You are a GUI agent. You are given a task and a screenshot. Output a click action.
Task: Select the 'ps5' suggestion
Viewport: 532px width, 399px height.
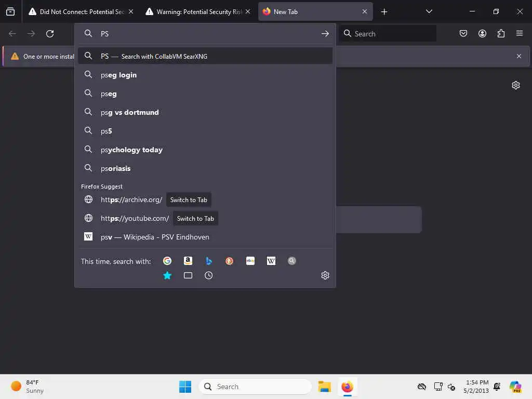[205, 131]
